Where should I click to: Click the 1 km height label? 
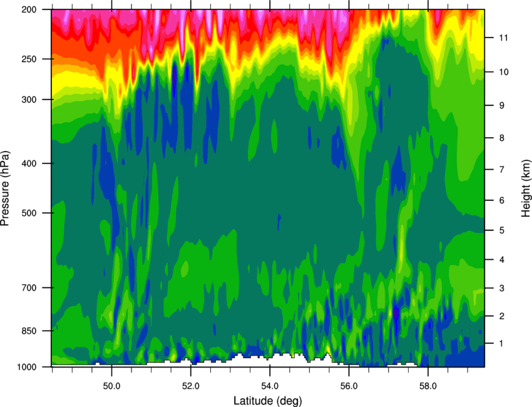coord(502,344)
